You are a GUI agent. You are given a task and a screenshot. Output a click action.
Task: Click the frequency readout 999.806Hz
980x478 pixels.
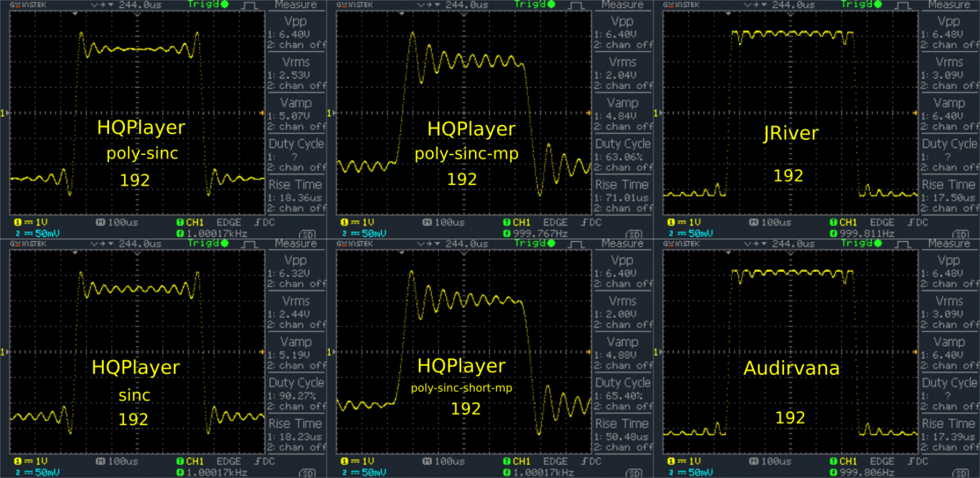coord(865,473)
